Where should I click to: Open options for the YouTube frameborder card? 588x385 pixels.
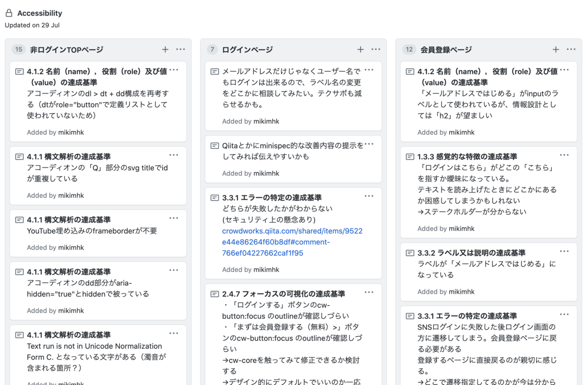173,218
